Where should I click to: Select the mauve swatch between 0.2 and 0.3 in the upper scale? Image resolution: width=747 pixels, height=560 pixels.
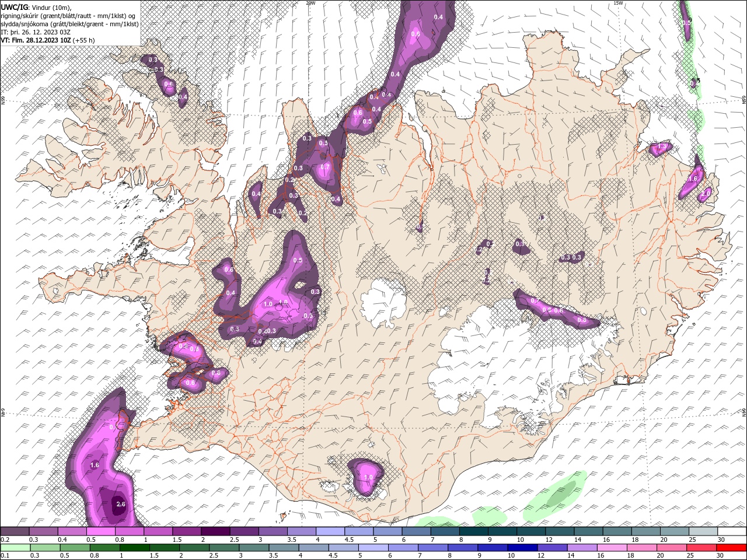click(x=15, y=531)
